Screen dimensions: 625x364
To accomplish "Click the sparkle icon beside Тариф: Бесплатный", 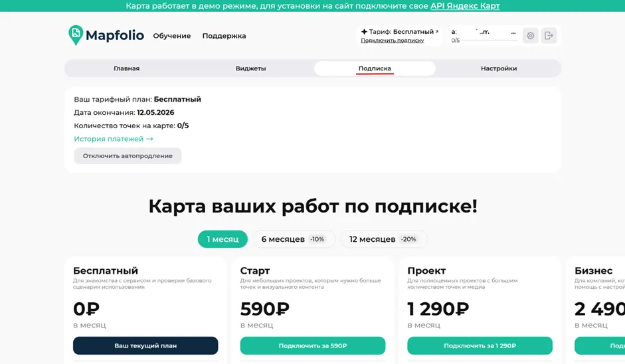I will (364, 31).
